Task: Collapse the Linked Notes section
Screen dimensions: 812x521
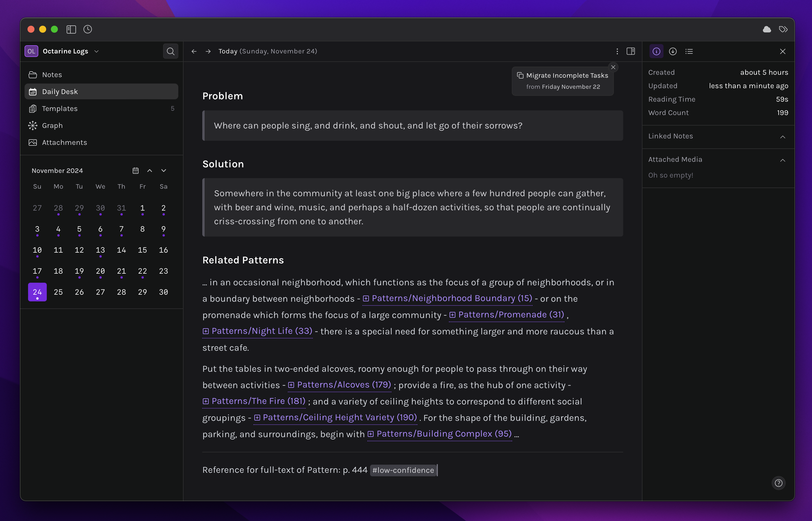Action: (782, 137)
